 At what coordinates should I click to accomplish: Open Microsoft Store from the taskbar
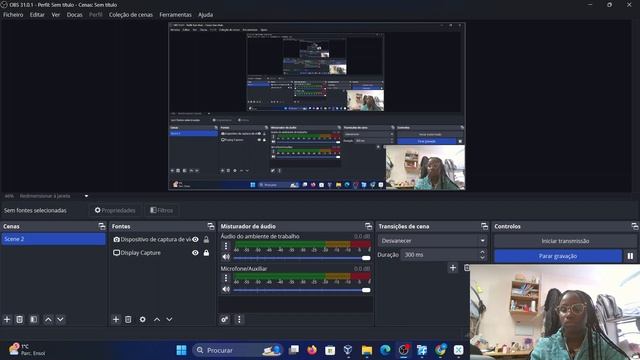[x=330, y=350]
